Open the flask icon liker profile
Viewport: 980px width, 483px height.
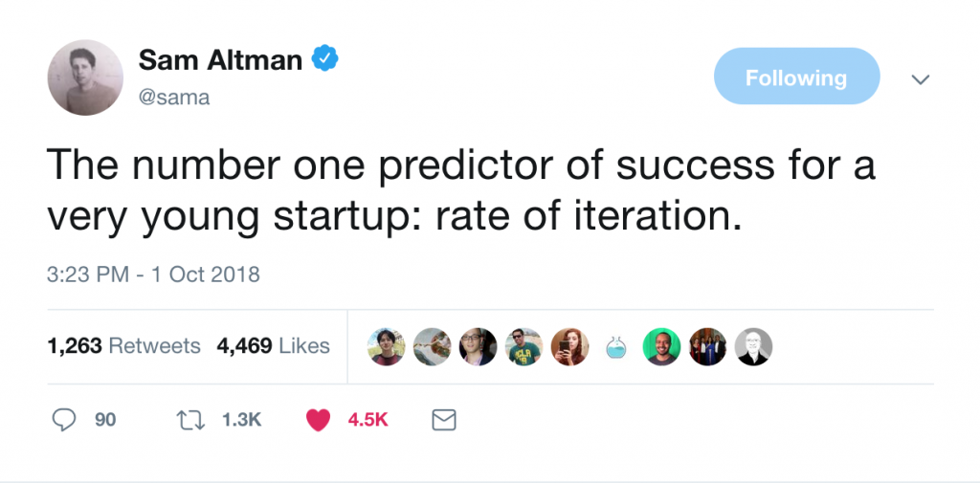coord(616,346)
